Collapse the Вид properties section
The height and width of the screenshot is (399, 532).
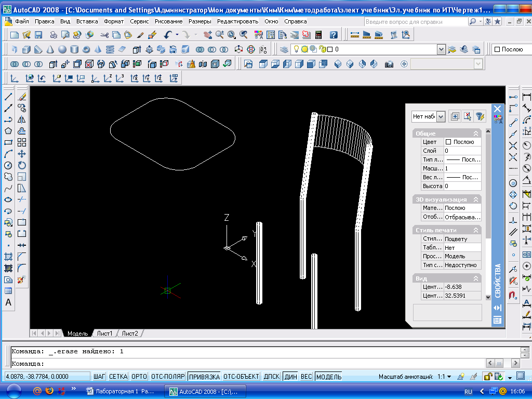[x=476, y=278]
